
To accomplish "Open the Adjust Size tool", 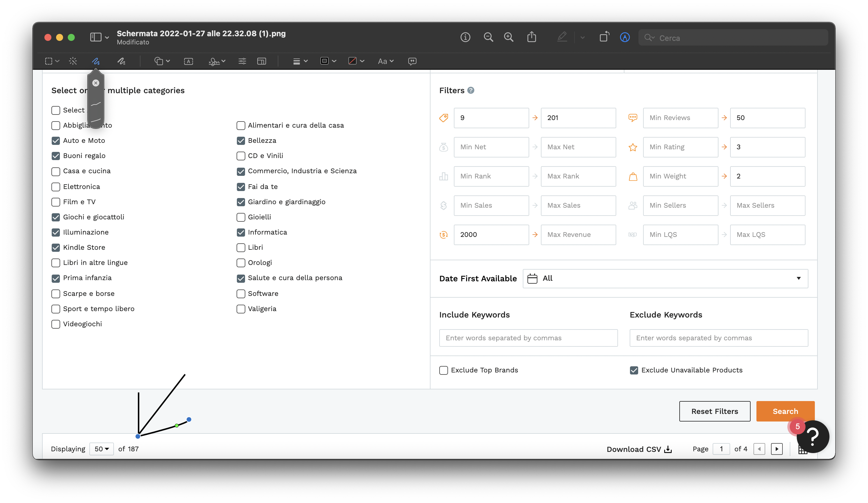I will coord(262,61).
